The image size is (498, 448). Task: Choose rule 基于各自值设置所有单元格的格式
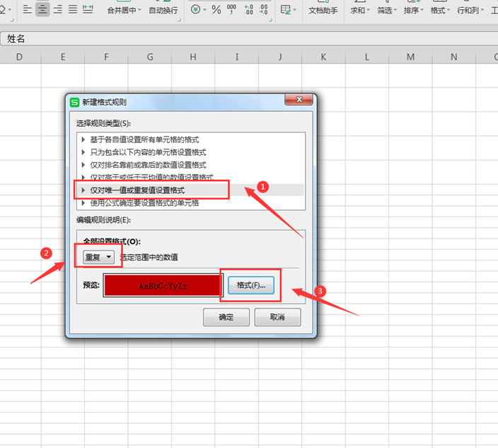(x=190, y=139)
